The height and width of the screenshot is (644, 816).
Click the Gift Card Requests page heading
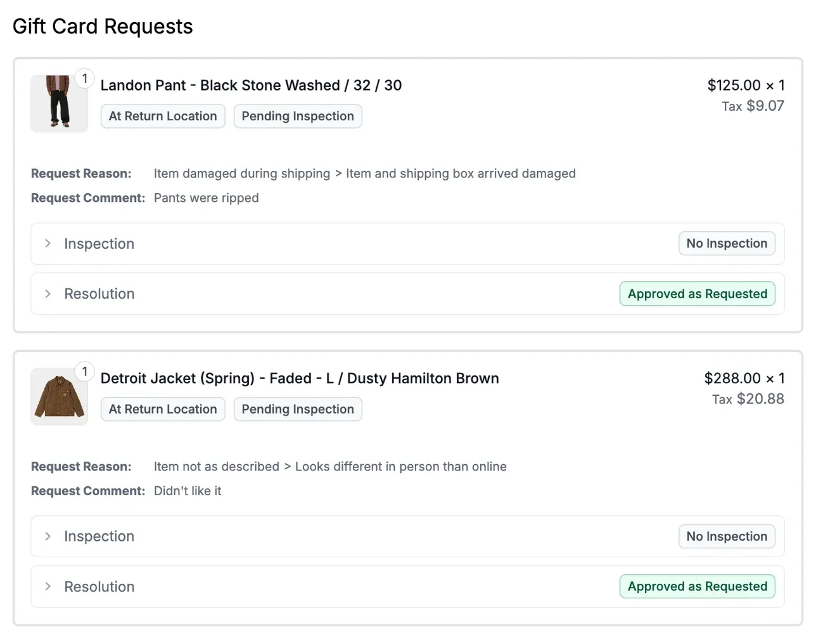pyautogui.click(x=103, y=26)
